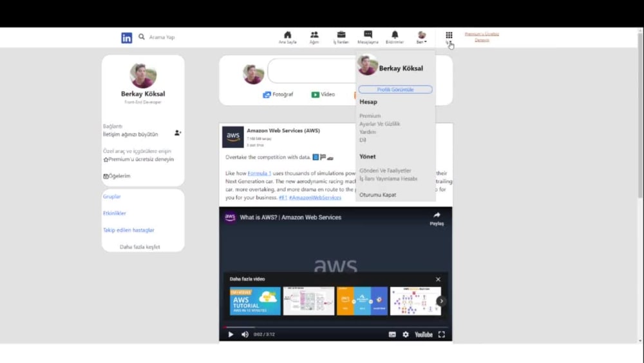Click Berkay Köksal name in sidebar
This screenshot has height=363, width=644.
pyautogui.click(x=143, y=93)
